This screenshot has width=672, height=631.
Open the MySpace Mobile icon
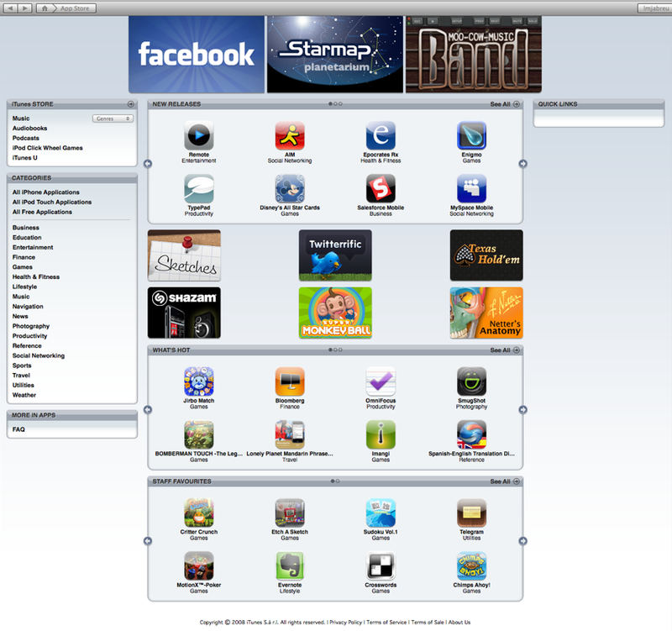tap(471, 188)
